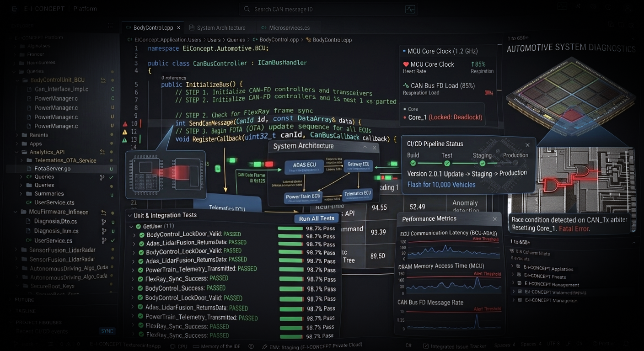Click the GetUser 98.7% pass progress bar

[290, 228]
